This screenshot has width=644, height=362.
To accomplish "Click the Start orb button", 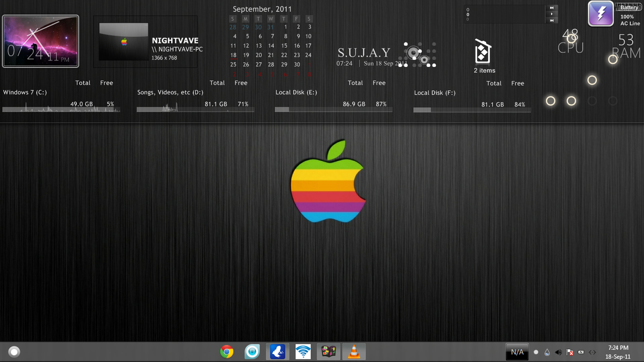I will [14, 352].
